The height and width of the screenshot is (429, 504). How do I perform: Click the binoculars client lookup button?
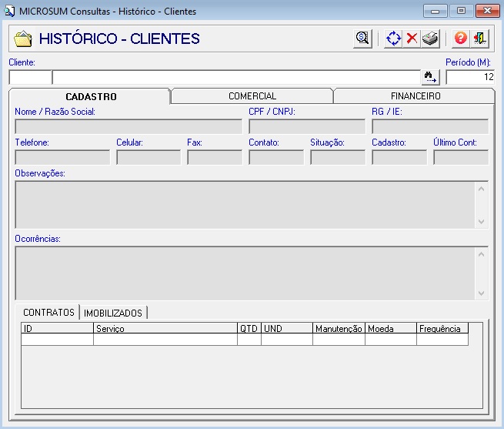430,77
